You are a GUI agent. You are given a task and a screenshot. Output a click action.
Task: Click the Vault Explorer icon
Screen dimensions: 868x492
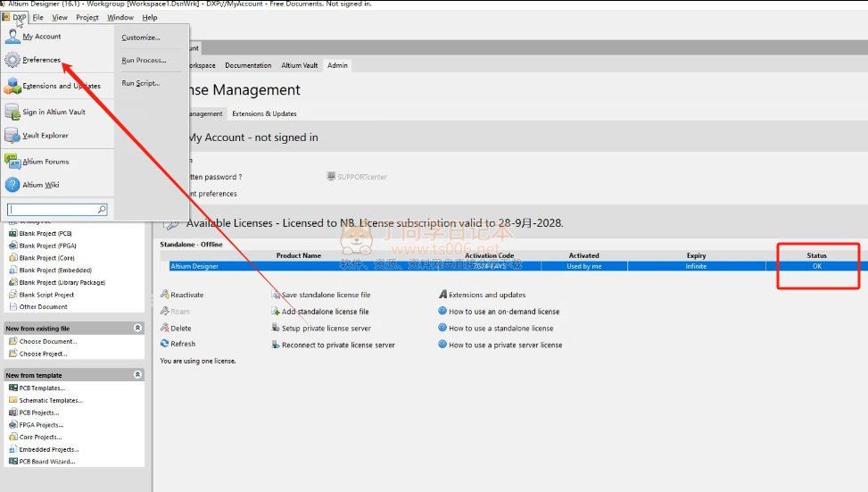tap(12, 136)
